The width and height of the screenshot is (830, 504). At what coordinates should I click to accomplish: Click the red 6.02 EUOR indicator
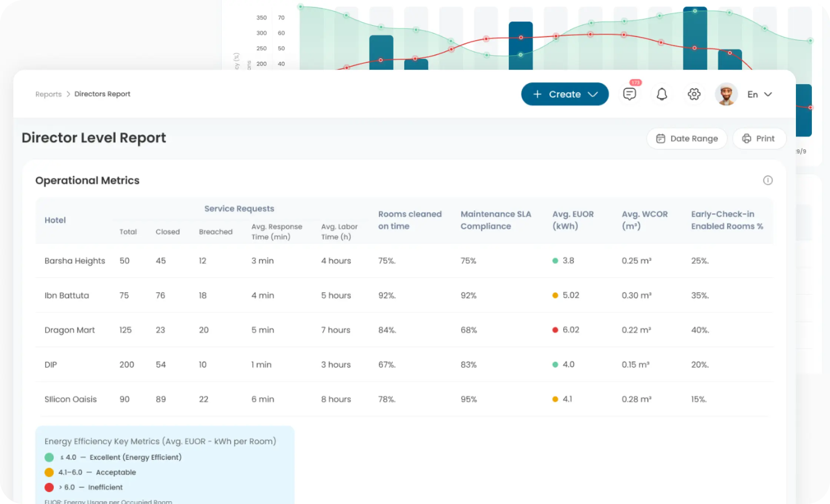tap(555, 330)
